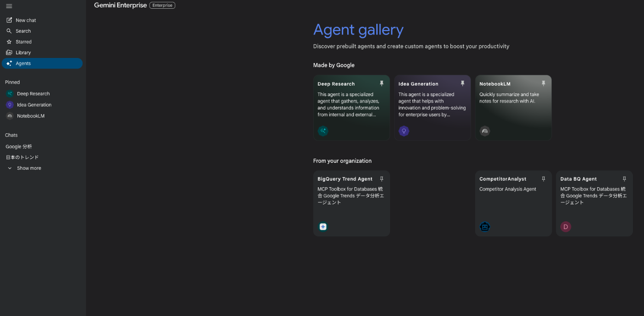Unpin the NotebookLM agent card
644x316 pixels.
pos(543,83)
